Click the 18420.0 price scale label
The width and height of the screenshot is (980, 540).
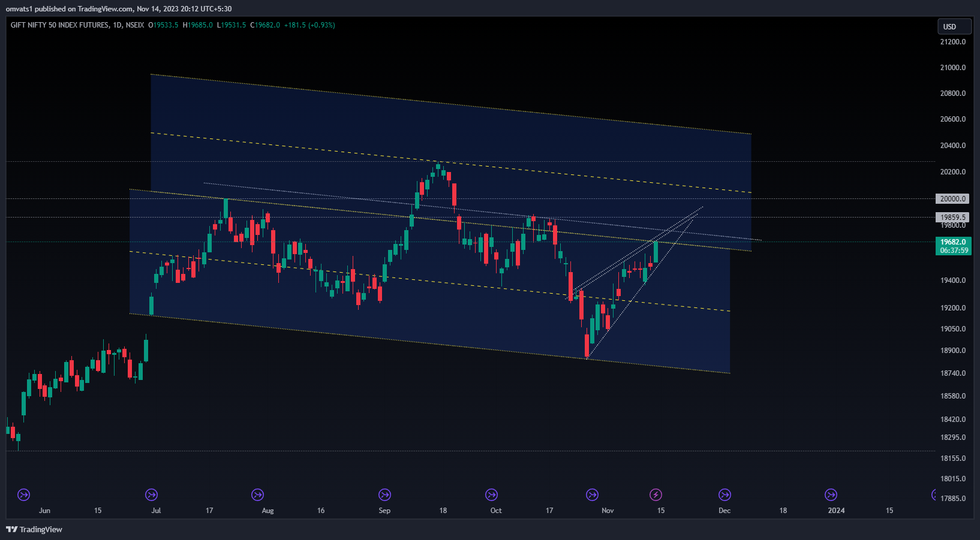pyautogui.click(x=953, y=420)
